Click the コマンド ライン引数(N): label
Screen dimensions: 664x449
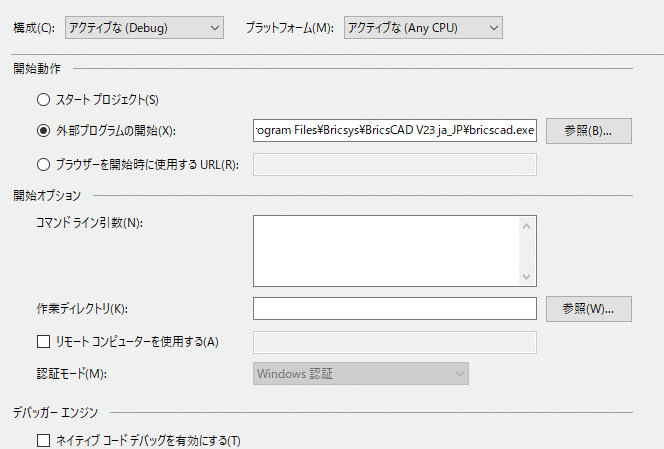click(x=89, y=223)
